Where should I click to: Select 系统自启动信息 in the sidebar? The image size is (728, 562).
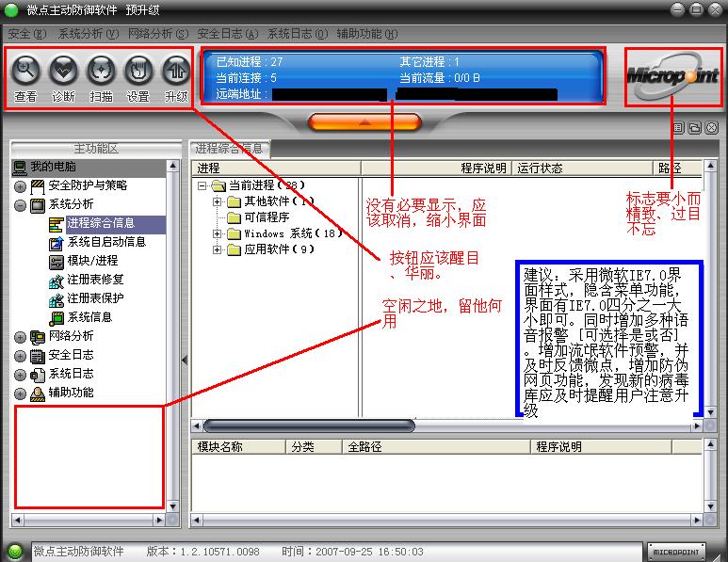[x=105, y=242]
